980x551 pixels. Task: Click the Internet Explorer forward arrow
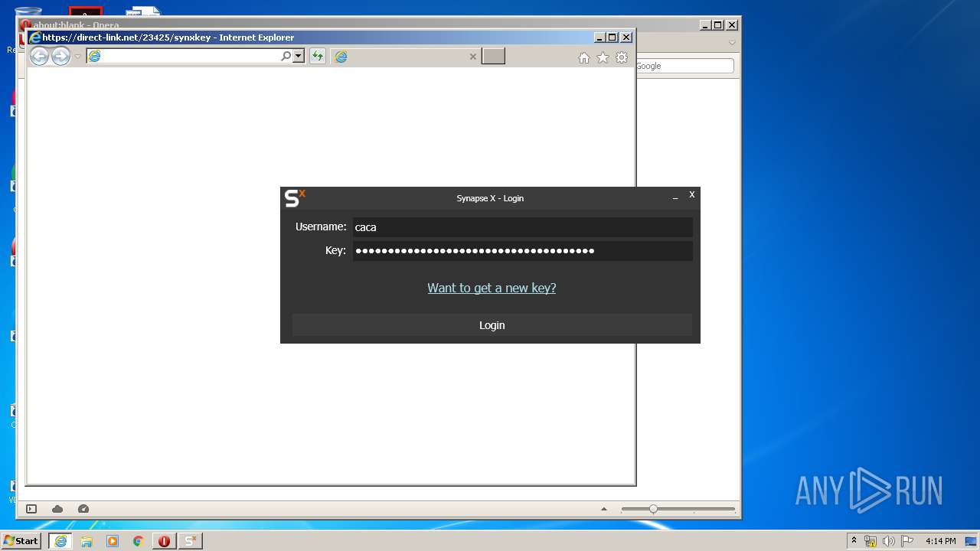coord(60,56)
